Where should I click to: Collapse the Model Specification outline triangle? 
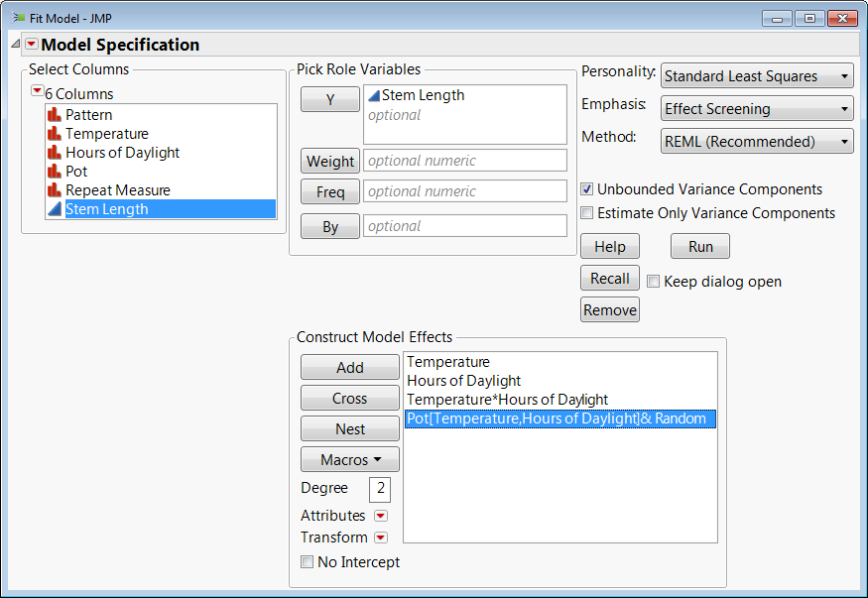pos(15,45)
